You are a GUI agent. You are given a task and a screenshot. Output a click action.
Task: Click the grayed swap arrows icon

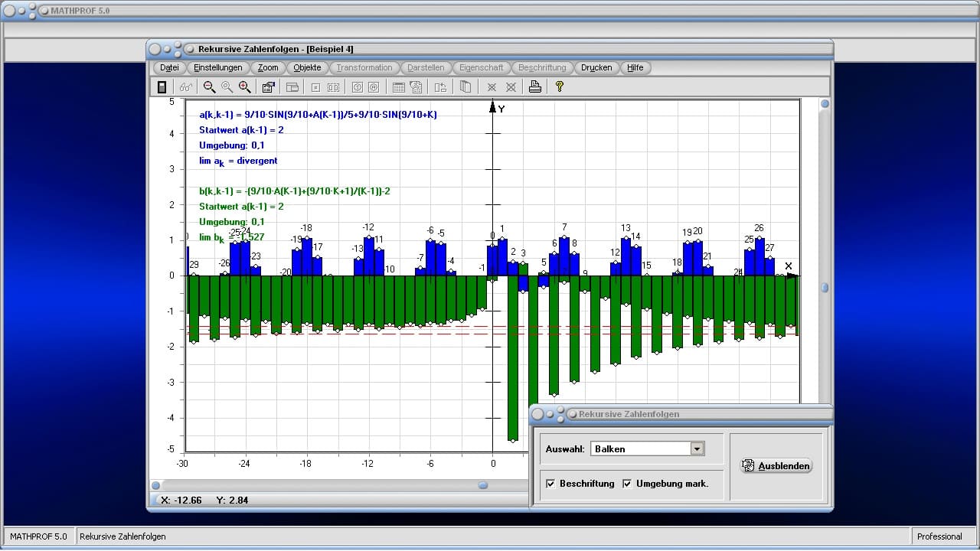point(440,87)
